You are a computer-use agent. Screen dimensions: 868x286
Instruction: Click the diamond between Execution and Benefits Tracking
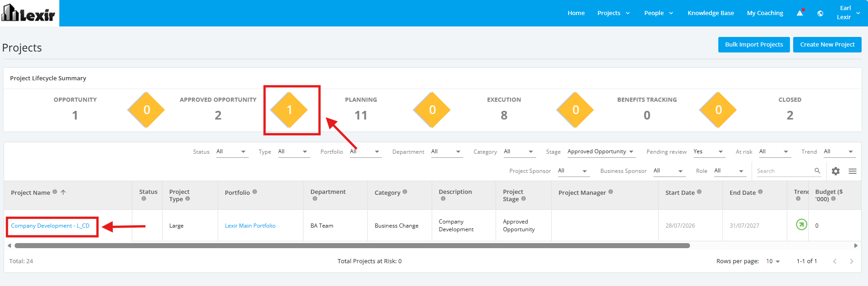(x=575, y=110)
